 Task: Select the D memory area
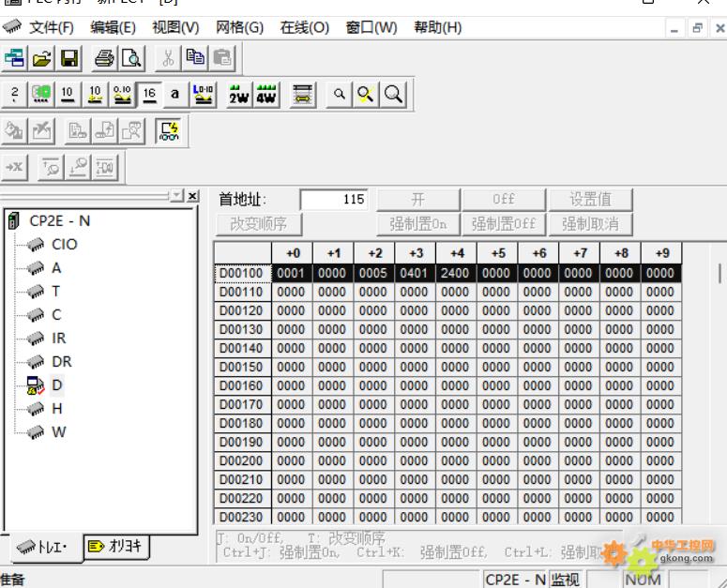(x=56, y=385)
